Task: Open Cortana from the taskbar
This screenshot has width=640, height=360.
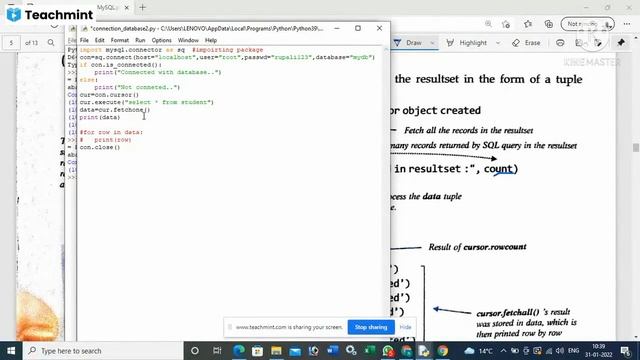Action: 195,351
